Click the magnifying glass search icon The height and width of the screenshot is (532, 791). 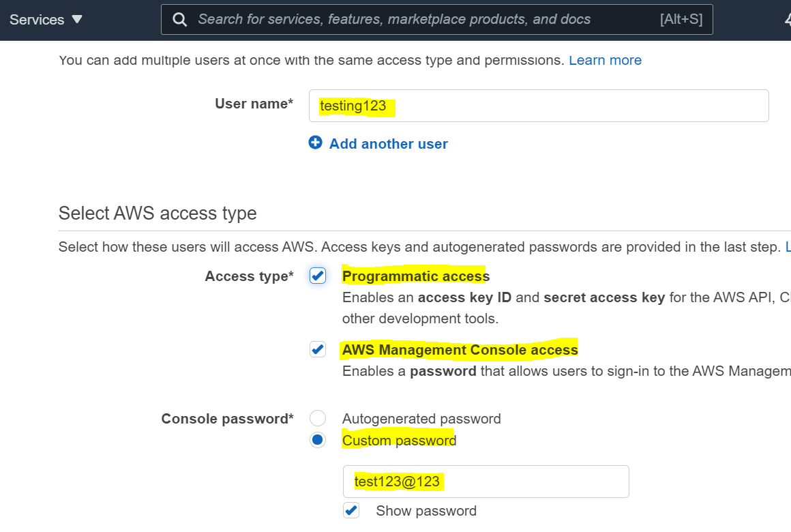point(179,19)
